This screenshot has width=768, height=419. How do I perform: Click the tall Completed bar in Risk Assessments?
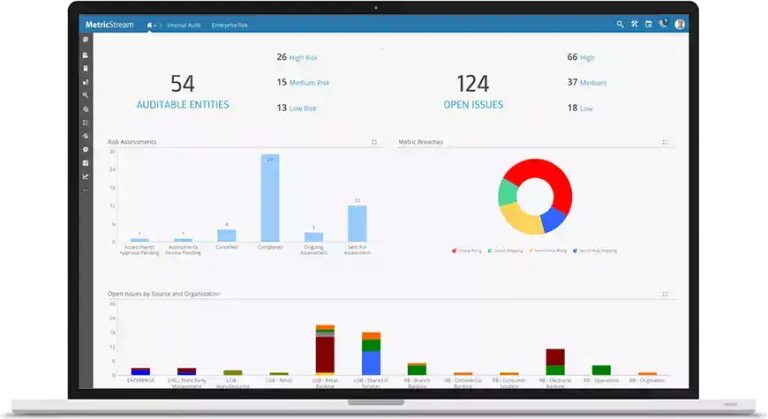(270, 198)
